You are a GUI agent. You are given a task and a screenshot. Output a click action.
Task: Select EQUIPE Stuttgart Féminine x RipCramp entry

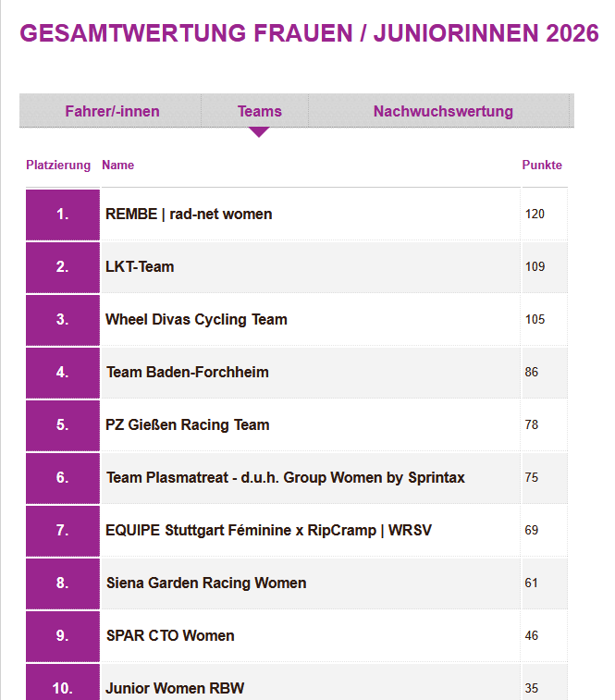pos(268,531)
